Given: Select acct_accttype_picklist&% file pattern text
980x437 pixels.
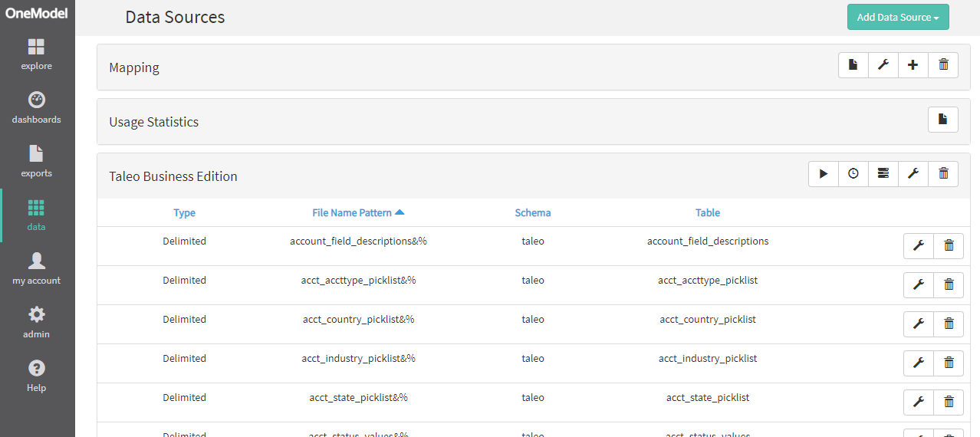Looking at the screenshot, I should (x=358, y=281).
